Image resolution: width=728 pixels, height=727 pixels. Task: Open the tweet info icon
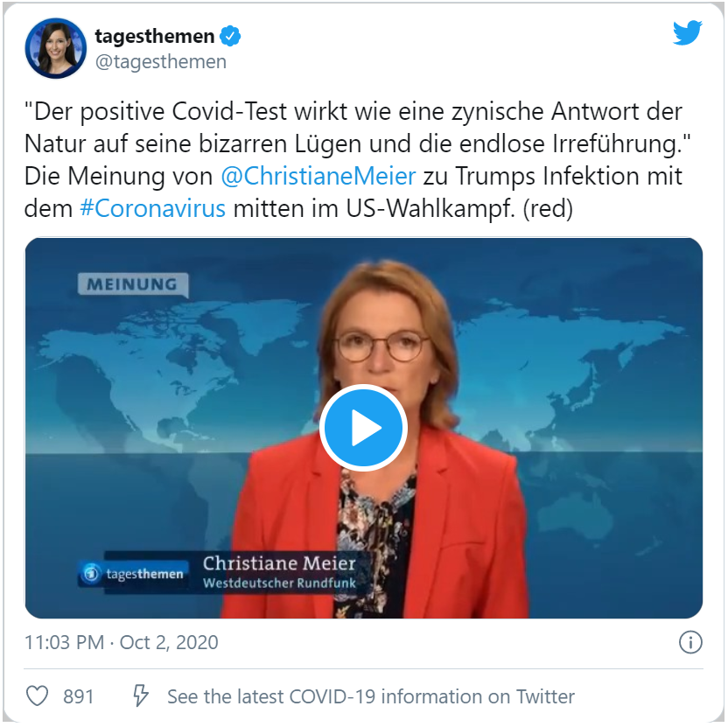pyautogui.click(x=690, y=643)
